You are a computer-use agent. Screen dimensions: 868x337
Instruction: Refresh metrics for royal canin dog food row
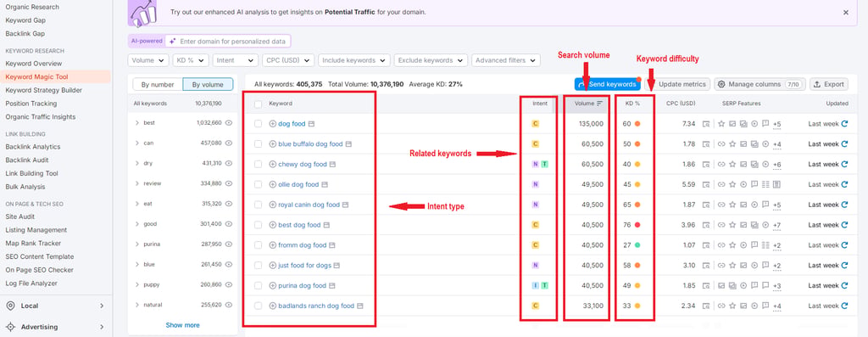click(844, 205)
